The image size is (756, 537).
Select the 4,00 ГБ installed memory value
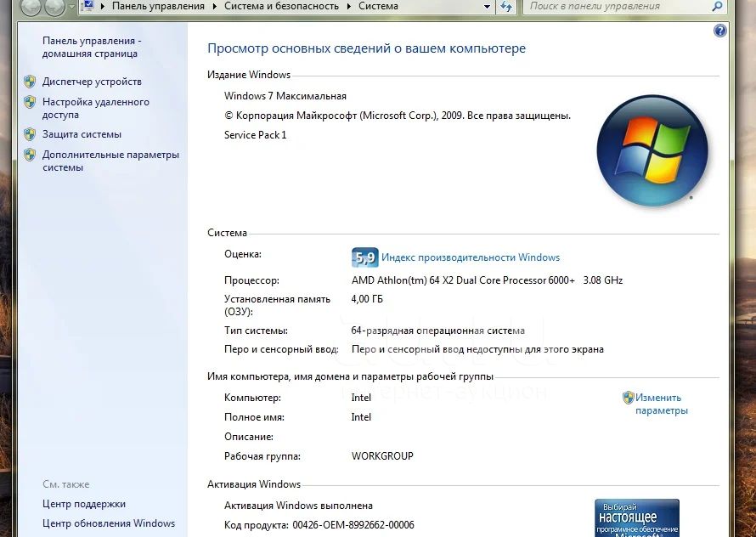click(x=367, y=299)
